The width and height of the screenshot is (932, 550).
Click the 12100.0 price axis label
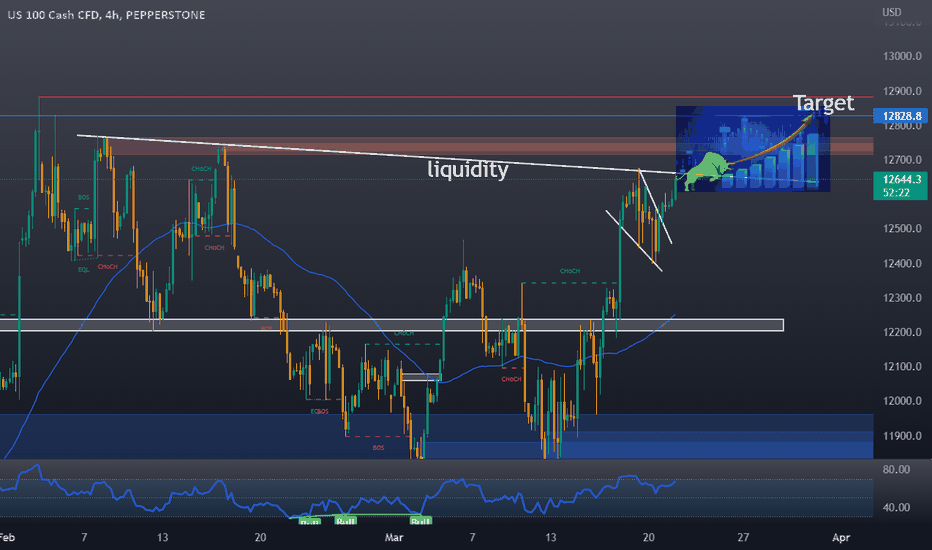(902, 367)
